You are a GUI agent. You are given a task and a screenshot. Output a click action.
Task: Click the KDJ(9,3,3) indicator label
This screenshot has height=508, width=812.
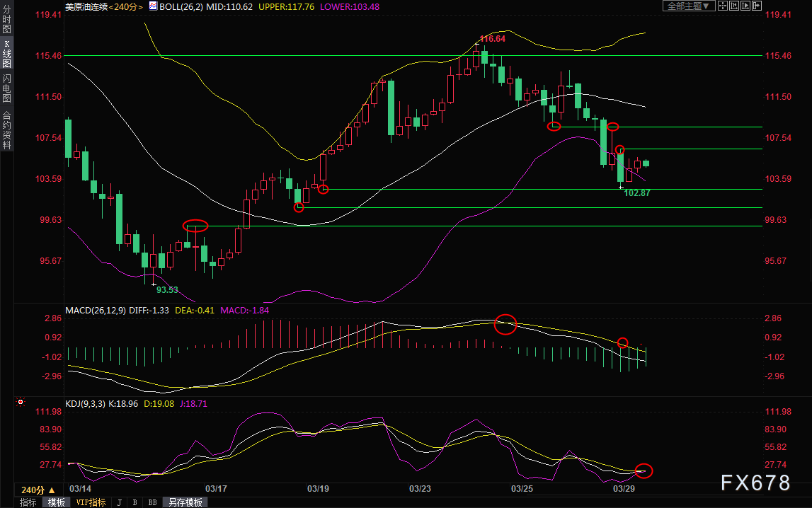(x=86, y=403)
